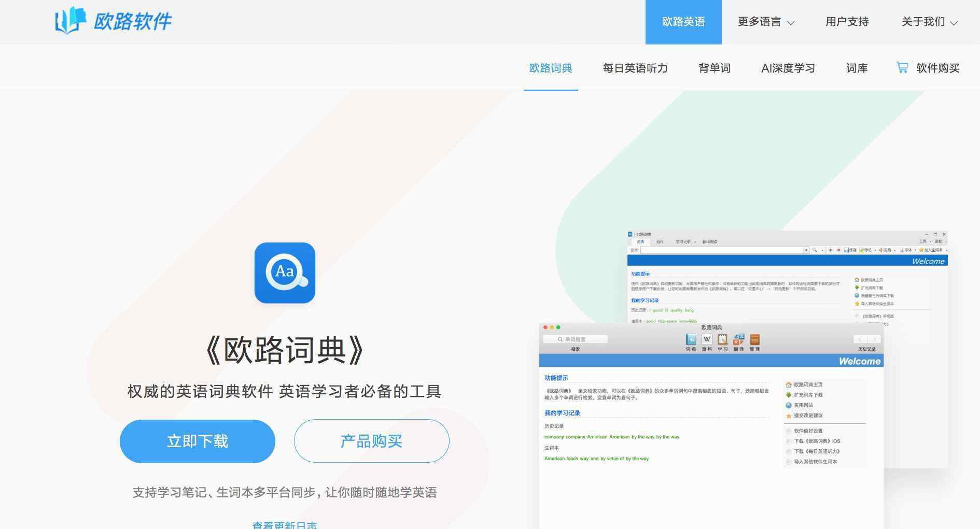
Task: Select the 欧路英语 top nav tab
Action: [683, 22]
